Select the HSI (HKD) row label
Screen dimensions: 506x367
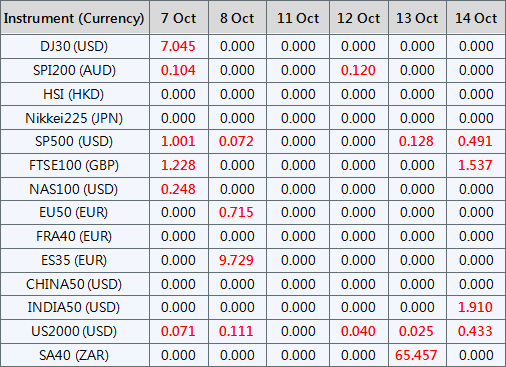pyautogui.click(x=74, y=94)
